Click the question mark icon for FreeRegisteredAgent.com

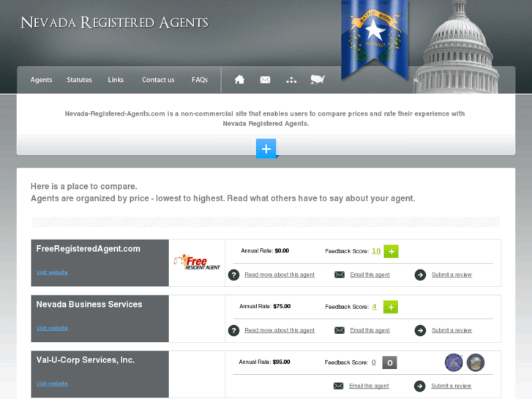point(233,275)
